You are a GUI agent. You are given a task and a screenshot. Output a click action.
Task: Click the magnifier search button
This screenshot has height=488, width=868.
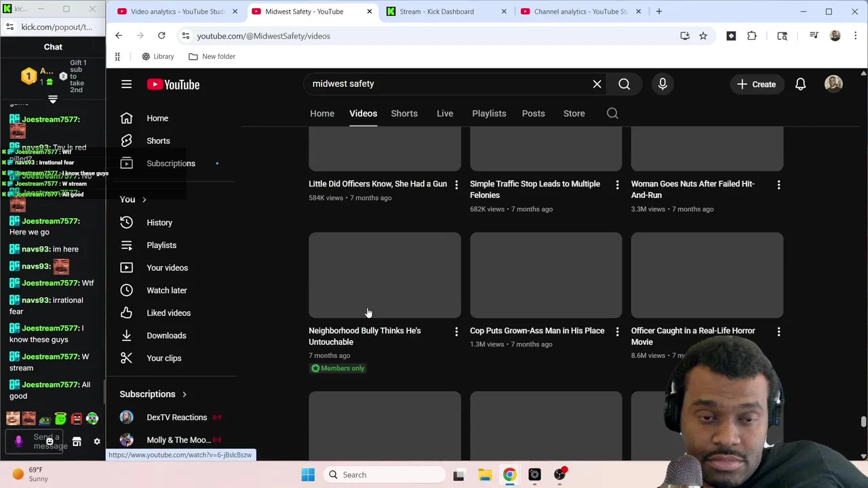click(624, 84)
